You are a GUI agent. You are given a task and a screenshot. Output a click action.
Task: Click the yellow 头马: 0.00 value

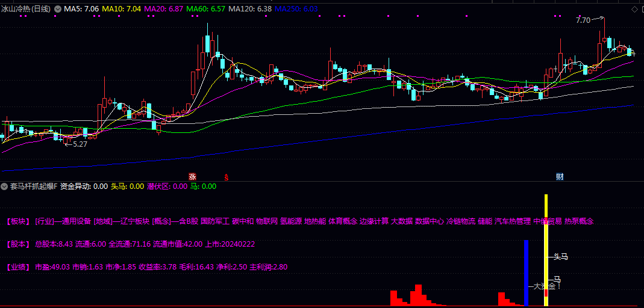[x=128, y=186]
